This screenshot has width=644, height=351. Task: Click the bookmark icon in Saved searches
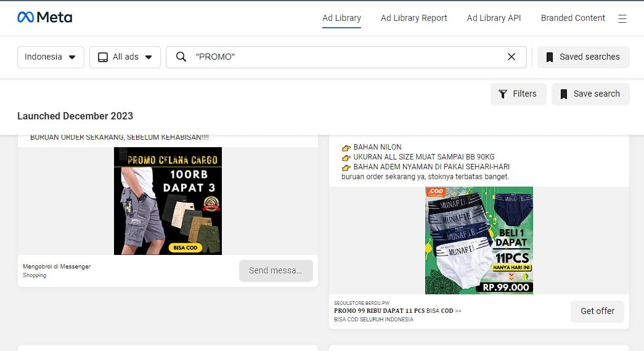[550, 57]
